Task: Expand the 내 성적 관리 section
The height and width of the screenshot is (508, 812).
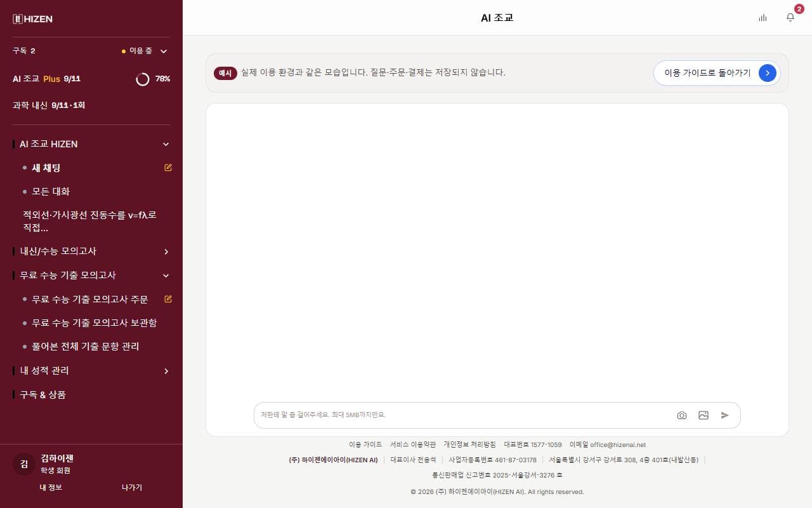Action: tap(166, 371)
